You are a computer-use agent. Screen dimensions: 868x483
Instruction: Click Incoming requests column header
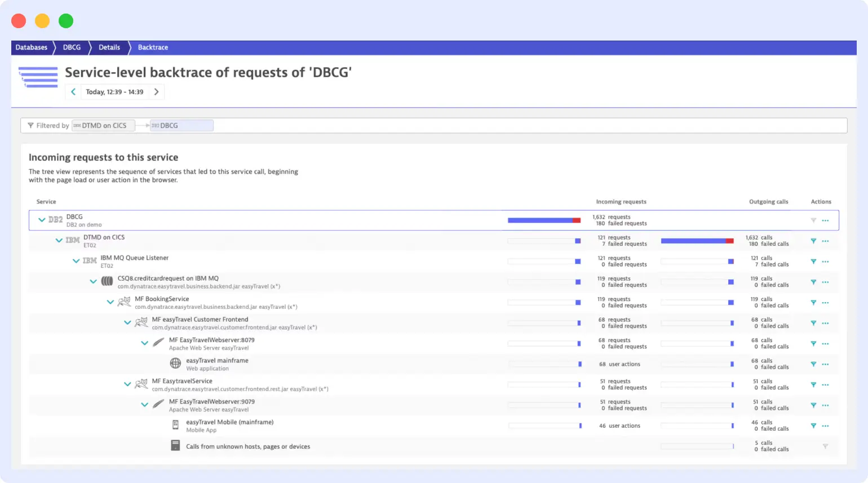point(621,202)
